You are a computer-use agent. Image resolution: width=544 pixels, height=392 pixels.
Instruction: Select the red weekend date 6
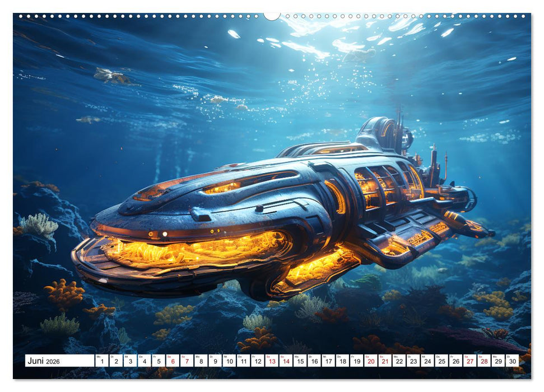pyautogui.click(x=172, y=362)
